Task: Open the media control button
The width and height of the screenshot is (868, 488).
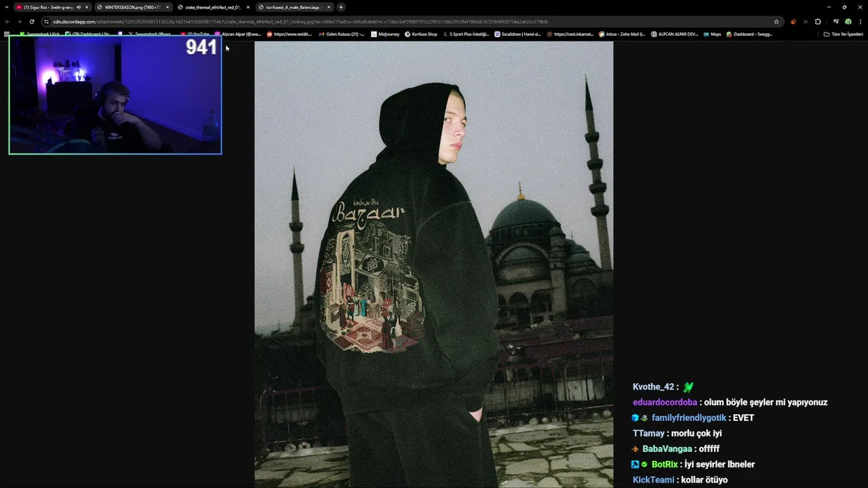Action: [836, 22]
